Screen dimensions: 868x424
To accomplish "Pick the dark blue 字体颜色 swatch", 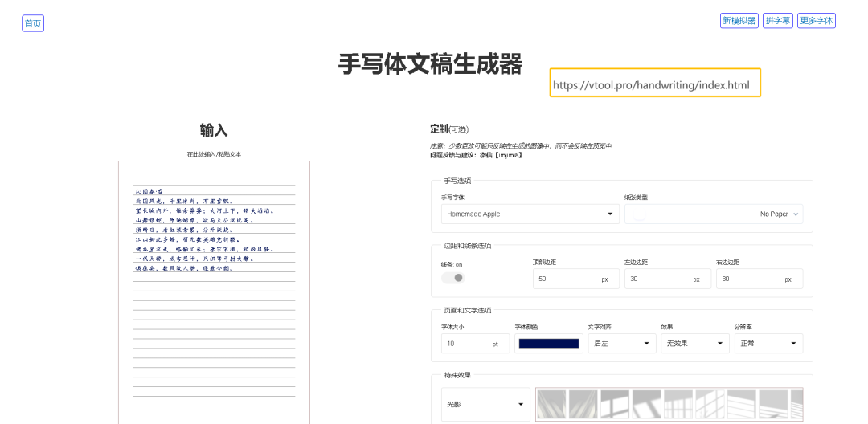I will (x=549, y=344).
